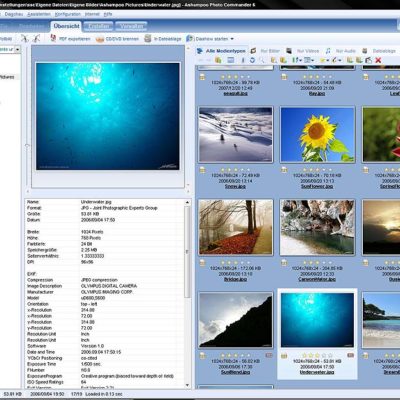
Task: Click the tag badge next to Underwater.jpg stars
Action: [351, 355]
